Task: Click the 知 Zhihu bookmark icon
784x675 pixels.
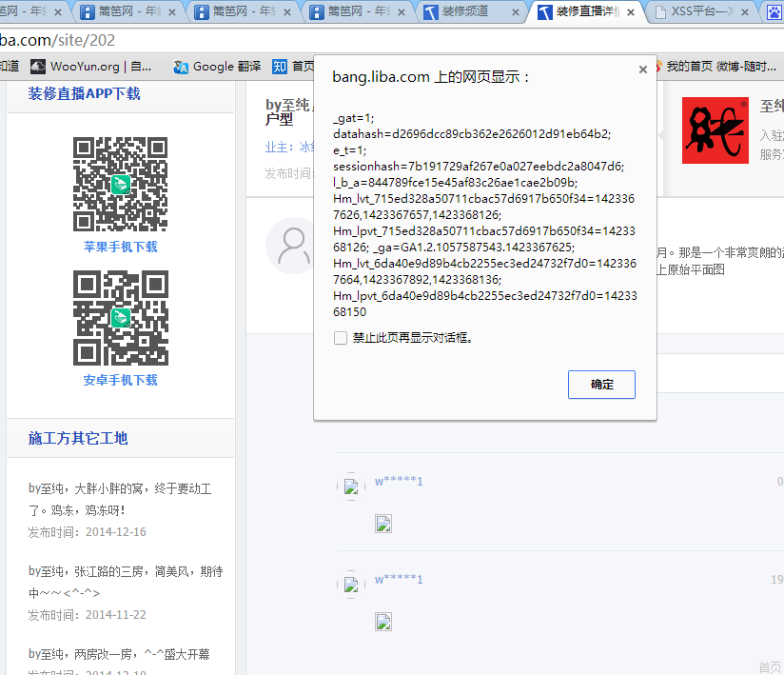Action: coord(280,67)
